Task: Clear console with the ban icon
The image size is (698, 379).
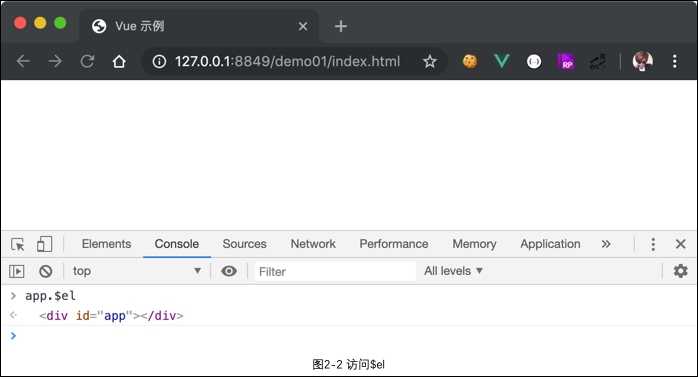Action: coord(45,271)
